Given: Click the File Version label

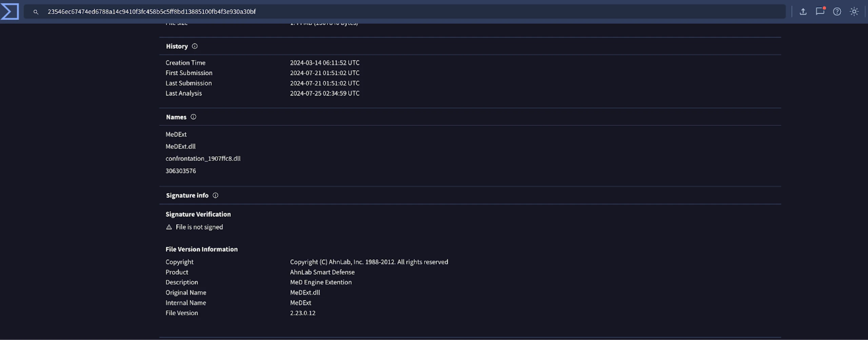Looking at the screenshot, I should click(x=182, y=313).
